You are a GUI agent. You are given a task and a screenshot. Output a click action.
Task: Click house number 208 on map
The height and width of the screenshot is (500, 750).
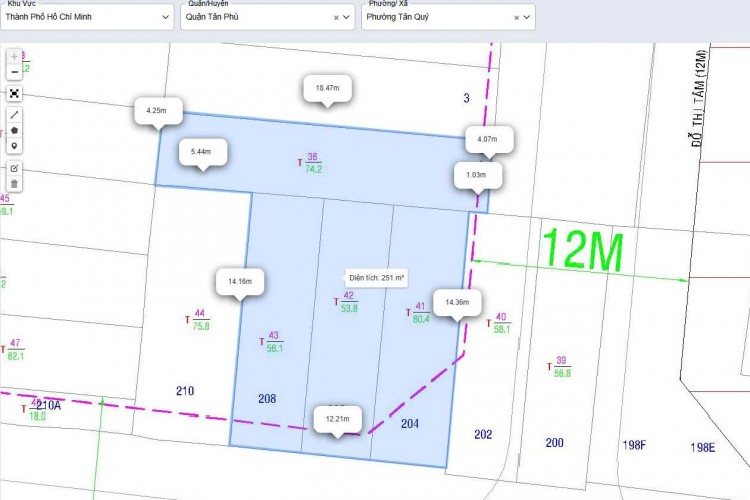pos(267,399)
